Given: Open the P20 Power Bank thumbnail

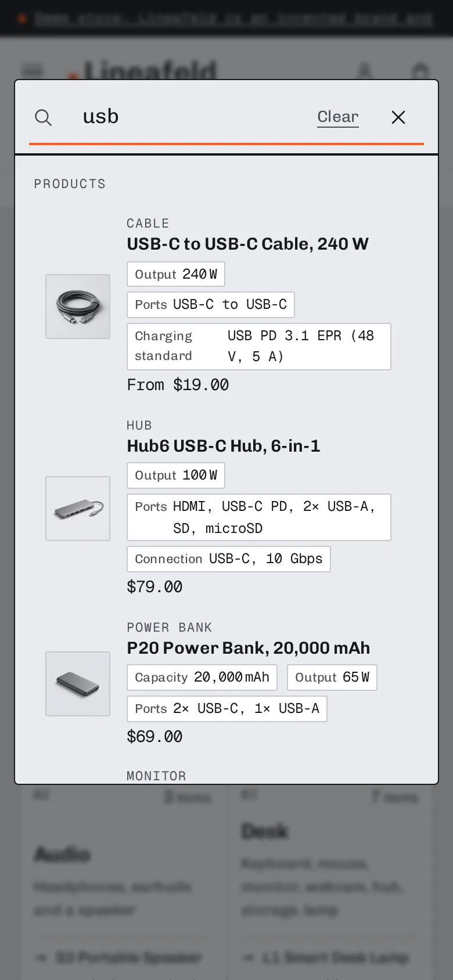Looking at the screenshot, I should [78, 684].
